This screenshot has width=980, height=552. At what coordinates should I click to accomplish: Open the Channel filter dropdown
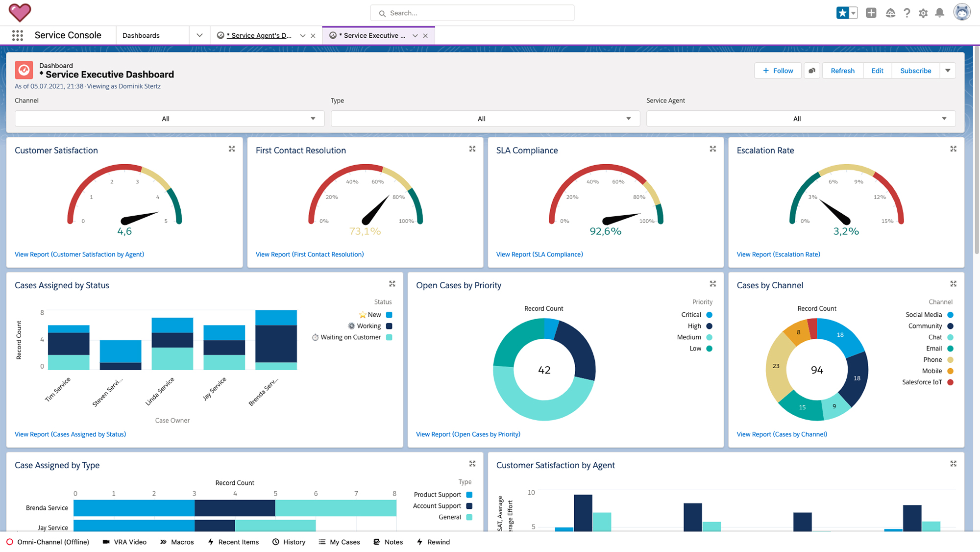point(170,119)
